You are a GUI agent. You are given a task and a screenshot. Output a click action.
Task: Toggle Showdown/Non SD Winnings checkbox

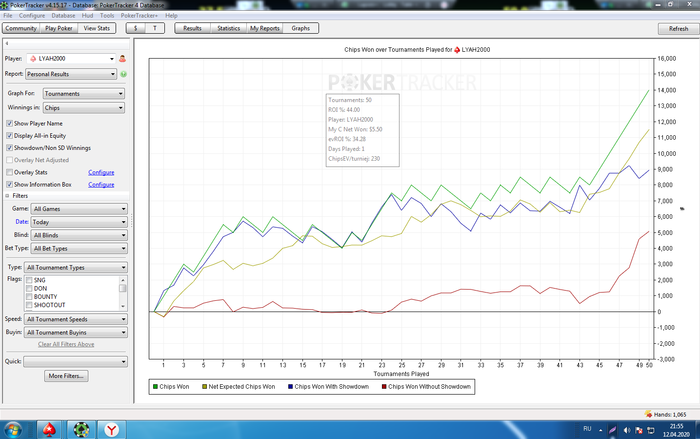pos(9,147)
